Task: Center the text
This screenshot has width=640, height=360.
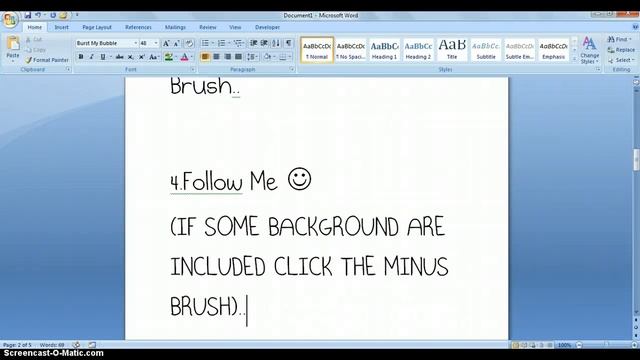Action: point(216,57)
